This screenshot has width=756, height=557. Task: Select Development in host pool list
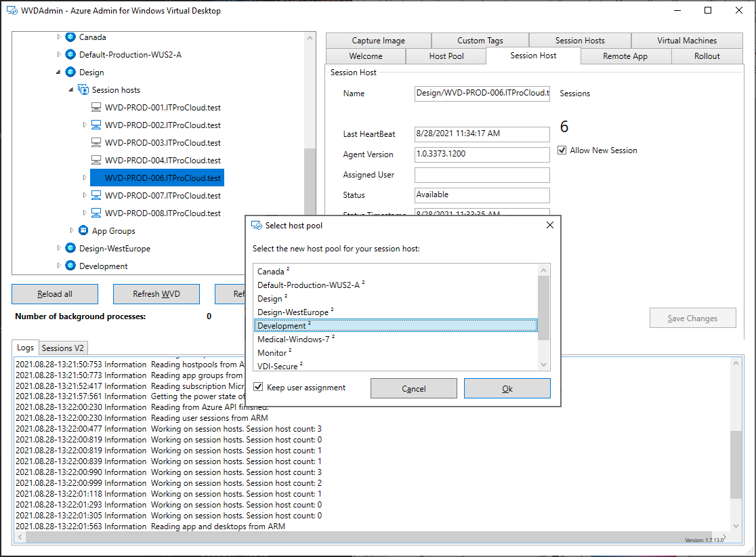click(x=396, y=325)
